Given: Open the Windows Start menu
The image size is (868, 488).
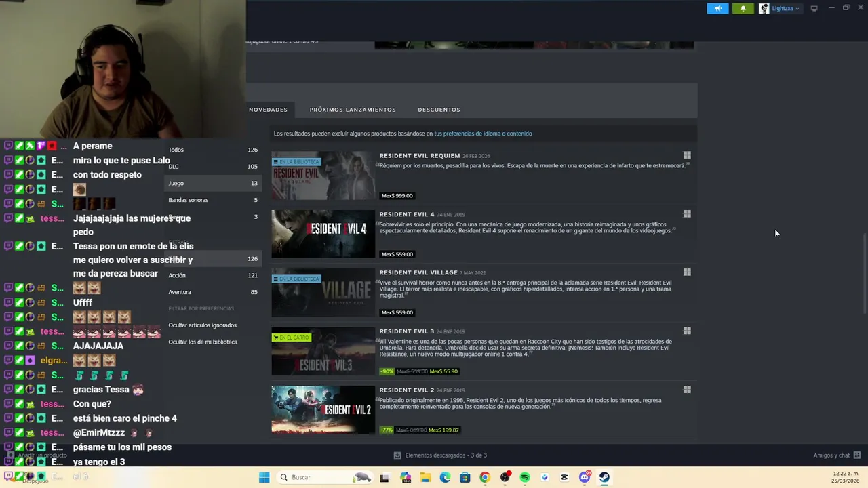Looking at the screenshot, I should pos(264,477).
